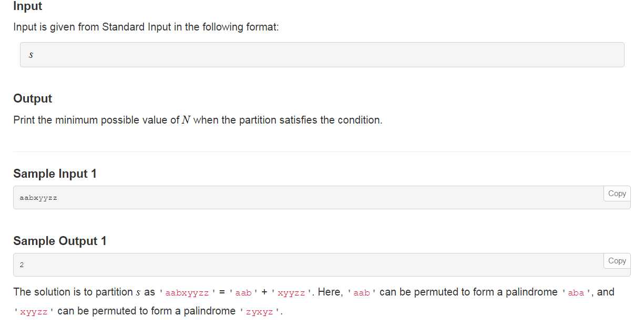Click inline code 'xyyzz' after the plus sign
Viewport: 644px width, 326px height.
click(292, 293)
